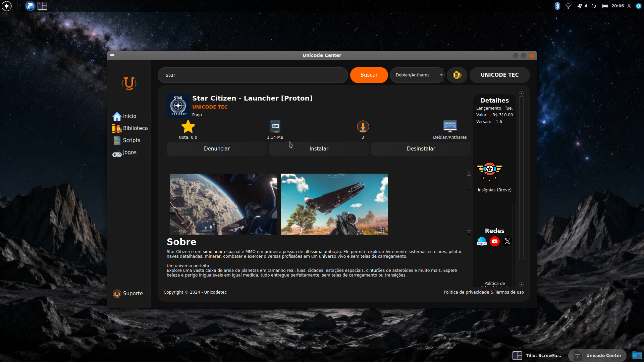Open the website https icon under Redes

coord(482,241)
